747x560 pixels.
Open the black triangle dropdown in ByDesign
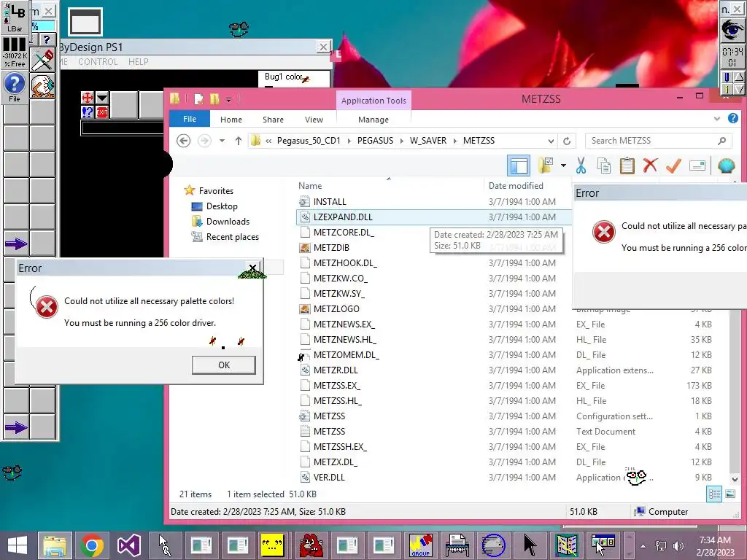(102, 98)
